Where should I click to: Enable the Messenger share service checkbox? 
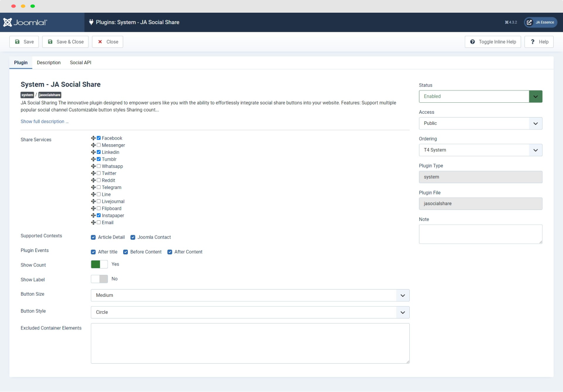coord(99,145)
